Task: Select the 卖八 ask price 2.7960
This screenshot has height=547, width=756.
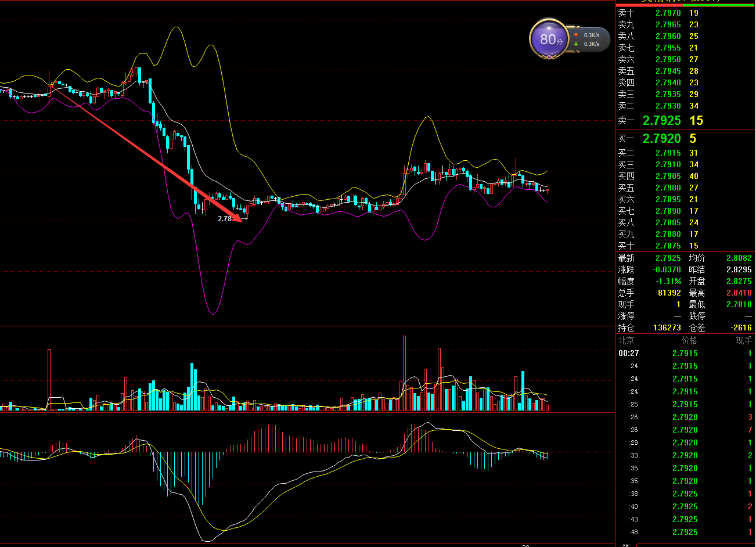Action: tap(668, 36)
